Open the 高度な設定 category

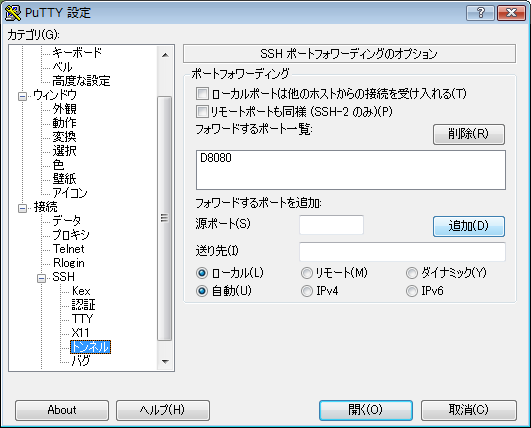[x=81, y=81]
